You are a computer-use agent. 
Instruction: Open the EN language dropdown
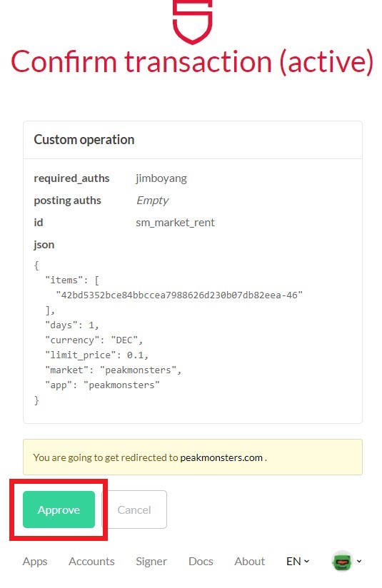coord(298,562)
